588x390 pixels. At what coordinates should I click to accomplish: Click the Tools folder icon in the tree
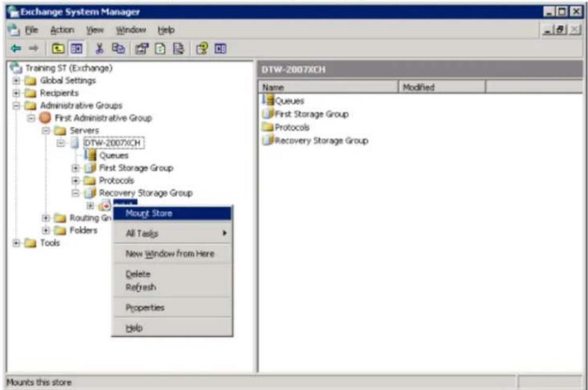tap(30, 243)
